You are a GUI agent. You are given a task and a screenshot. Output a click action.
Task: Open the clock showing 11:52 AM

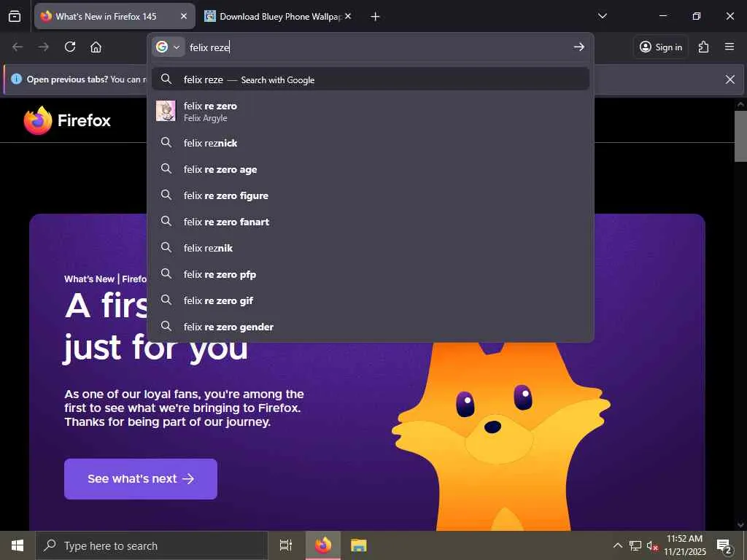[684, 545]
